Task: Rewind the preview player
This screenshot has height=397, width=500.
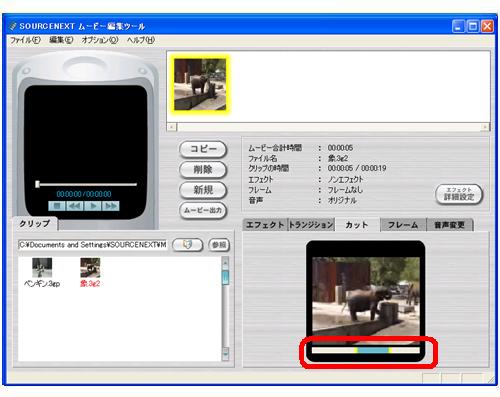Action: [x=75, y=206]
